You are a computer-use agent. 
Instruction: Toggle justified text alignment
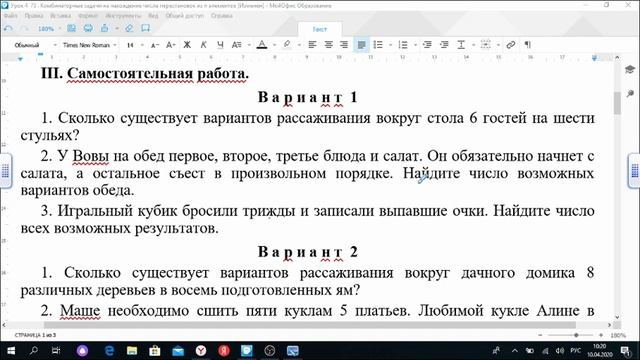(x=361, y=45)
